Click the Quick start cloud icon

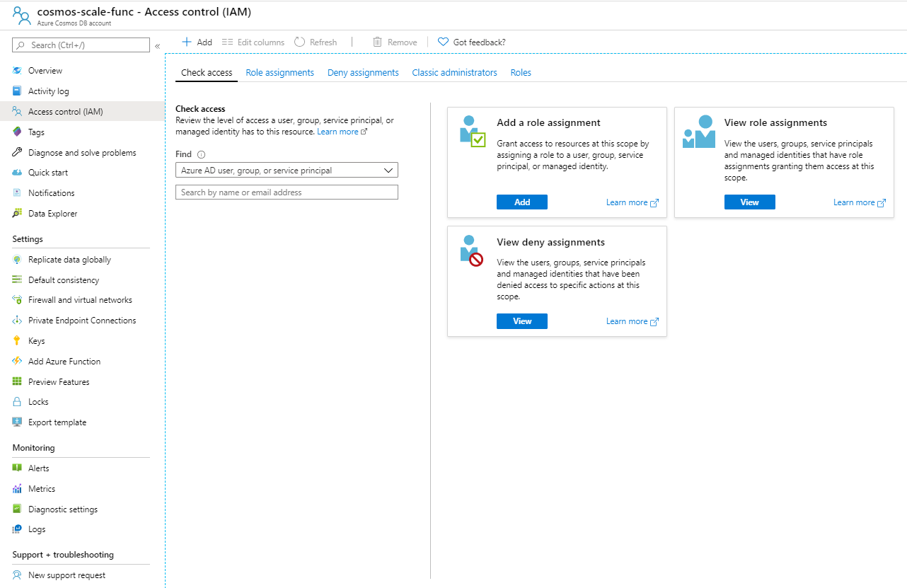17,173
